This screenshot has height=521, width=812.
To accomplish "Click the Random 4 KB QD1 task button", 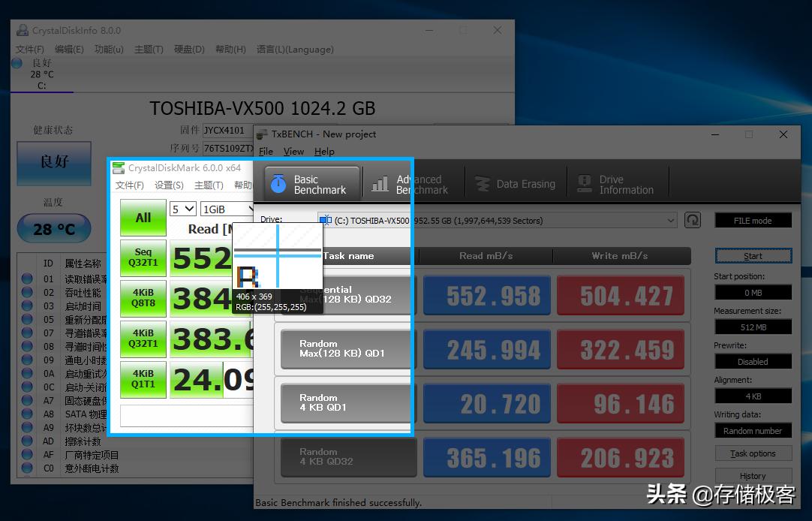I will [x=348, y=402].
